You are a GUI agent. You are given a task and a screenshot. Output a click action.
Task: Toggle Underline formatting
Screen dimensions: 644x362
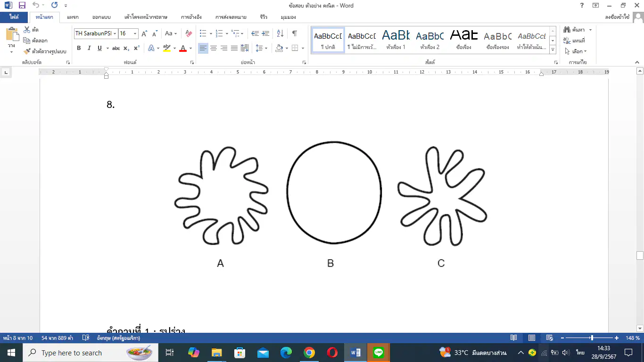(99, 48)
